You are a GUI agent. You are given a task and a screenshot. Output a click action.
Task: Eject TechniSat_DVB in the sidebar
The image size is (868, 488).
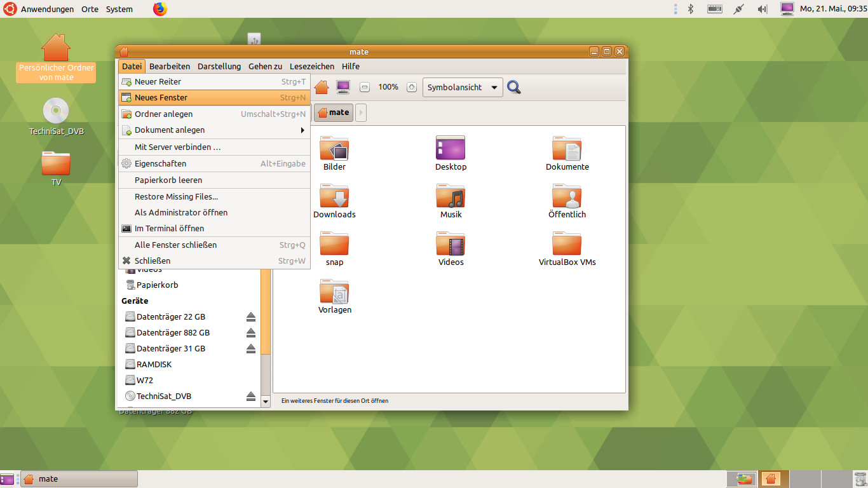click(251, 396)
